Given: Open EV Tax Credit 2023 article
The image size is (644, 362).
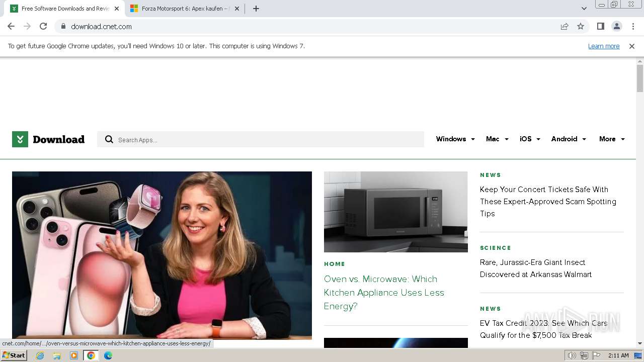Looking at the screenshot, I should (x=543, y=329).
